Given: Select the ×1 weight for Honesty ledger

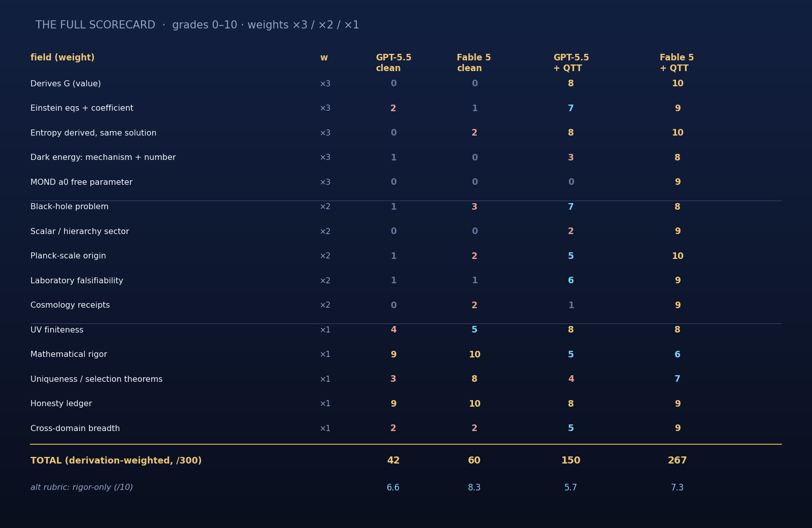Looking at the screenshot, I should [325, 404].
